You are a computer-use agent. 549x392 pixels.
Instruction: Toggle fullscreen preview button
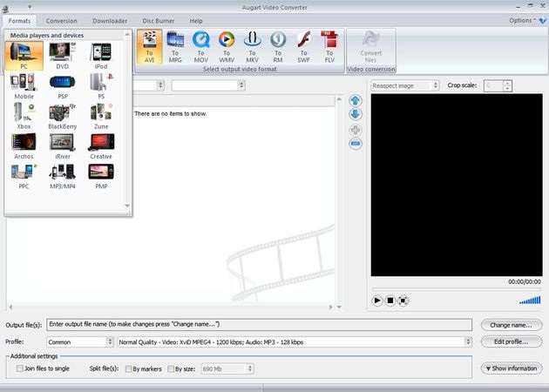403,301
